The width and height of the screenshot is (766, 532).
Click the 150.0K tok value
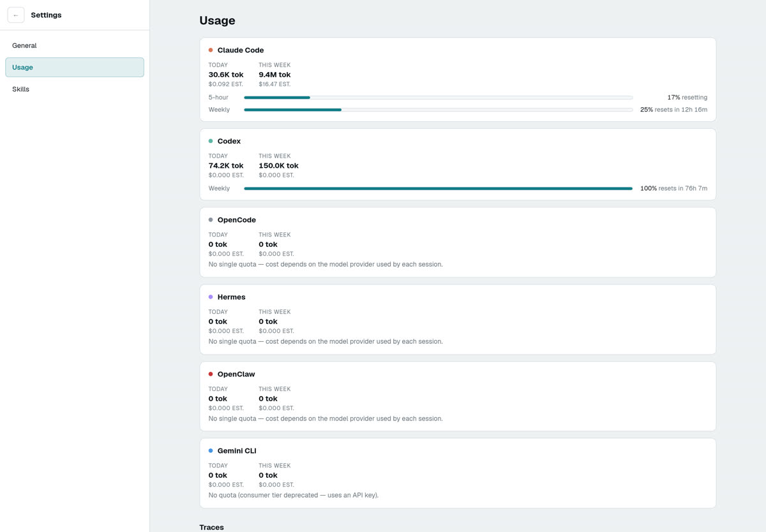click(x=278, y=165)
